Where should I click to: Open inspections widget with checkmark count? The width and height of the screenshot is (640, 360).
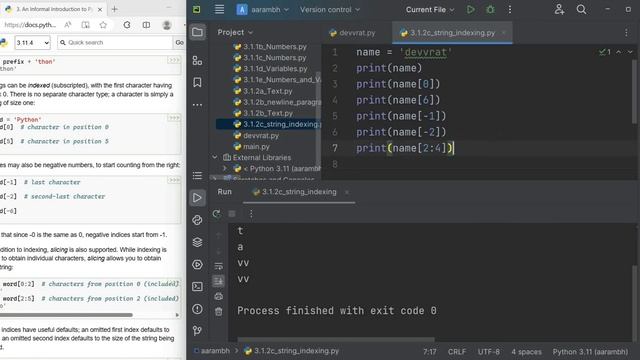(x=604, y=52)
